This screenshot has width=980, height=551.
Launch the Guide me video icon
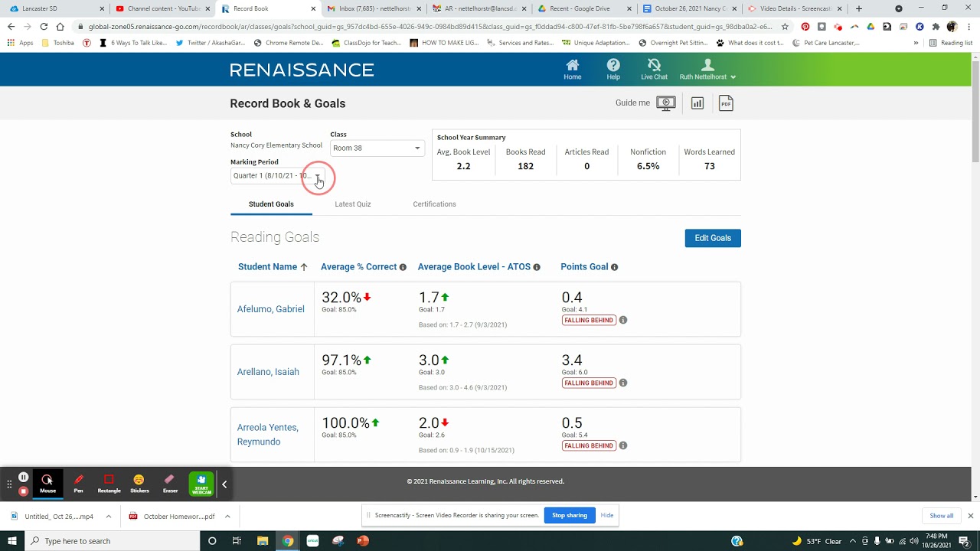pos(666,103)
